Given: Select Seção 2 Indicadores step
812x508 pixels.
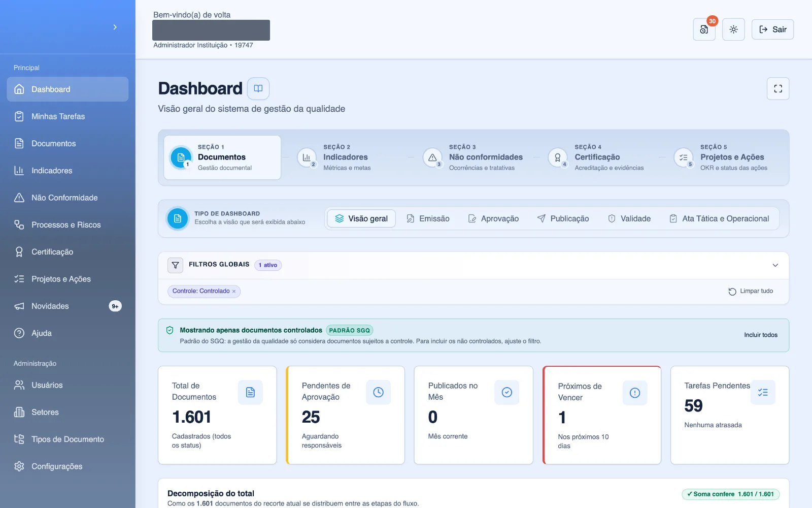Looking at the screenshot, I should tap(348, 157).
